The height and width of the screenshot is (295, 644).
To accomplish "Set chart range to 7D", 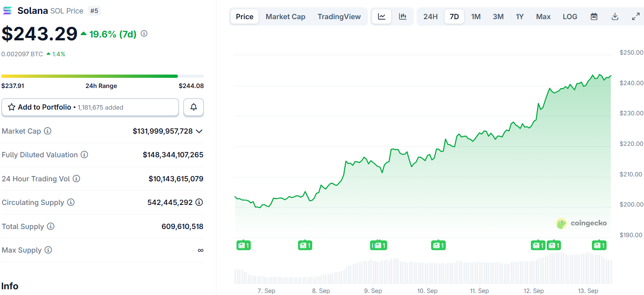I will [x=454, y=17].
